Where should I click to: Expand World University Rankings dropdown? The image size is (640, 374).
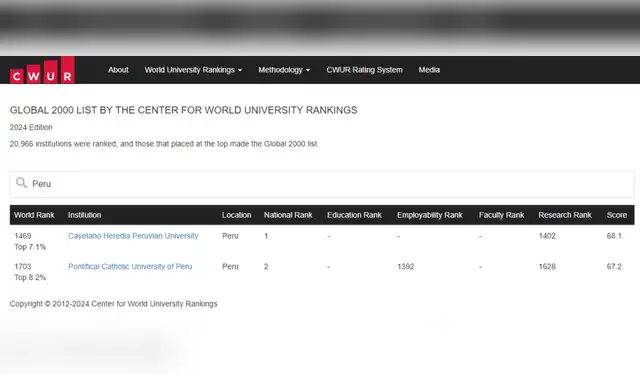pyautogui.click(x=193, y=70)
